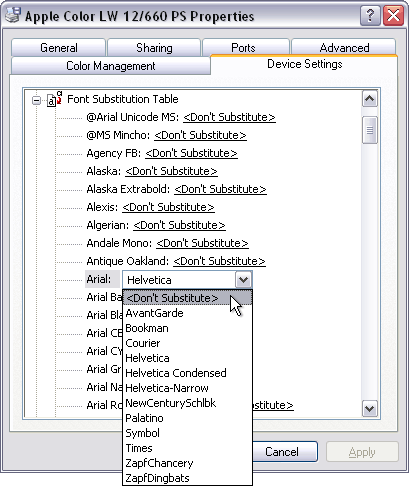Viewport: 409px width, 486px height.
Task: Click @Arial Unicode MS Don't Substitute link
Action: tap(229, 117)
